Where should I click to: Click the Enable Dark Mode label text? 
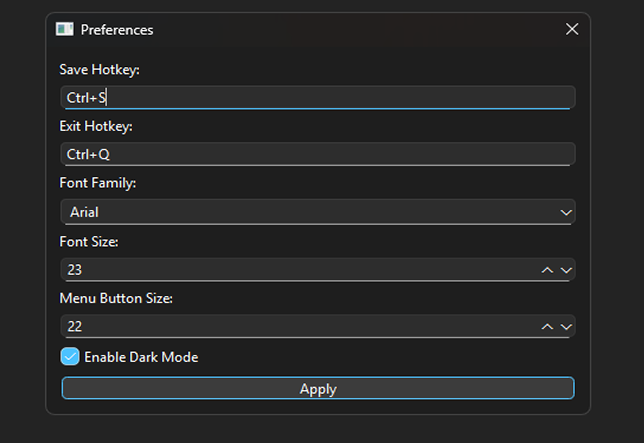point(141,357)
